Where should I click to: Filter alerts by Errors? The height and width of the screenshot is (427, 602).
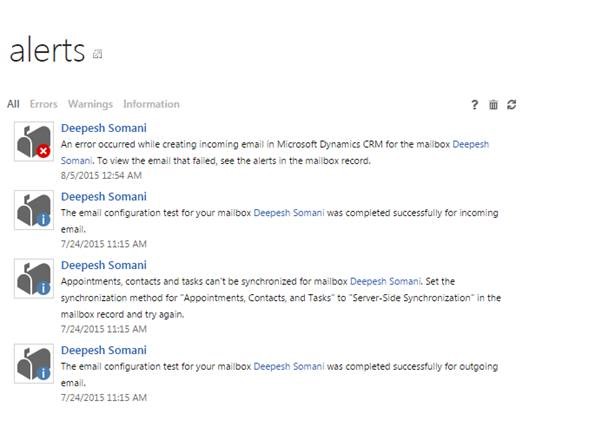coord(43,104)
